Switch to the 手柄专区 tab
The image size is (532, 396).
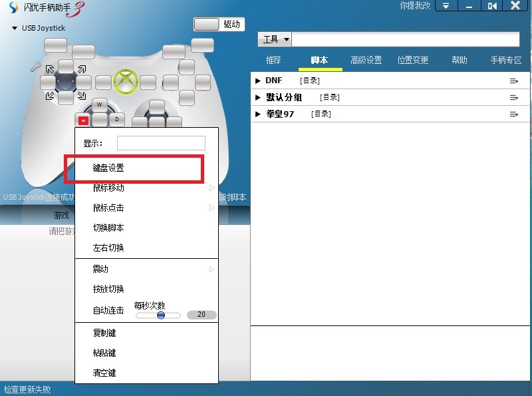point(506,60)
